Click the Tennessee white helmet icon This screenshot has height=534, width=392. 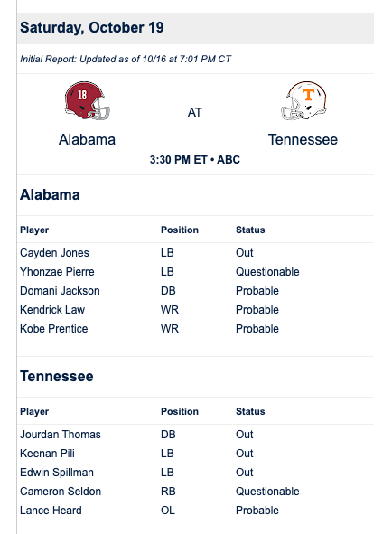(303, 100)
